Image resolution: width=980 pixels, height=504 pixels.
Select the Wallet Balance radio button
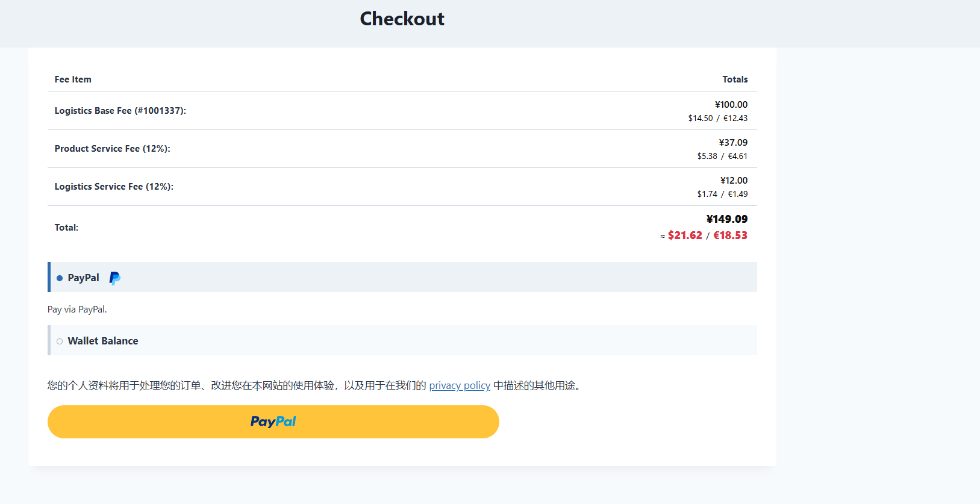point(60,341)
